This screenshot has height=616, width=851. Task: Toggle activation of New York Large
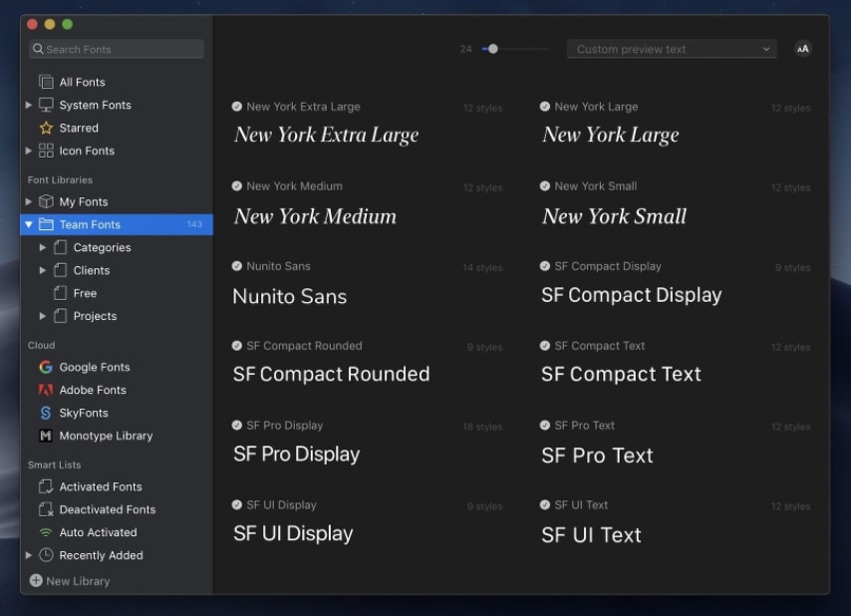pyautogui.click(x=545, y=107)
